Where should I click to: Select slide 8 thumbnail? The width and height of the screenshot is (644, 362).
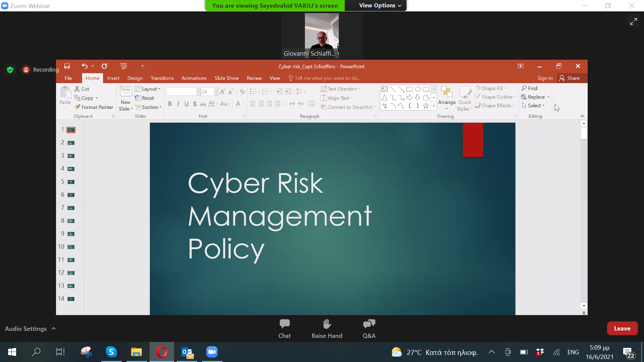71,221
